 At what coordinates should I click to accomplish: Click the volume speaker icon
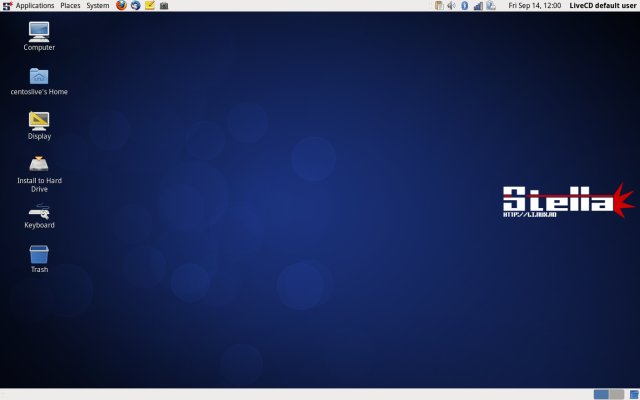click(x=451, y=5)
